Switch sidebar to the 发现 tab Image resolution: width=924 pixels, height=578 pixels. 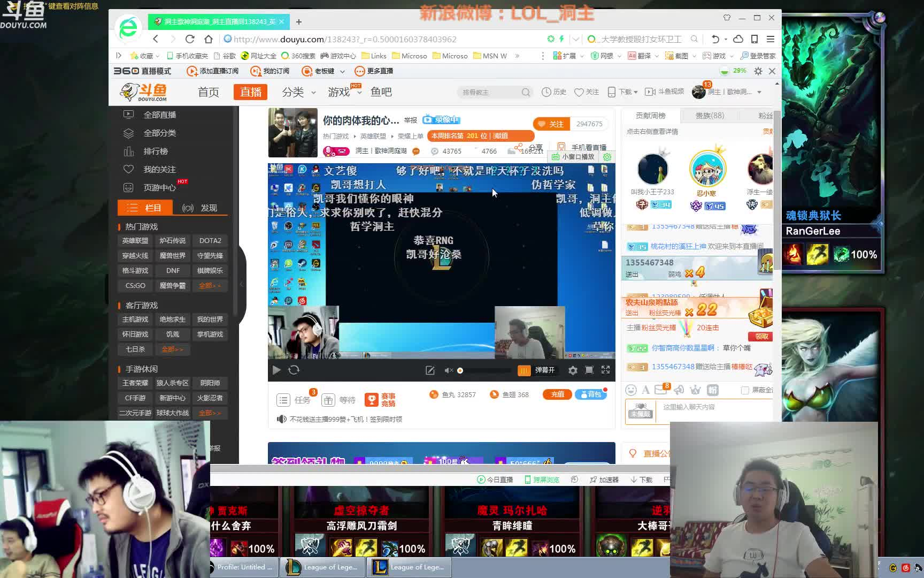200,208
